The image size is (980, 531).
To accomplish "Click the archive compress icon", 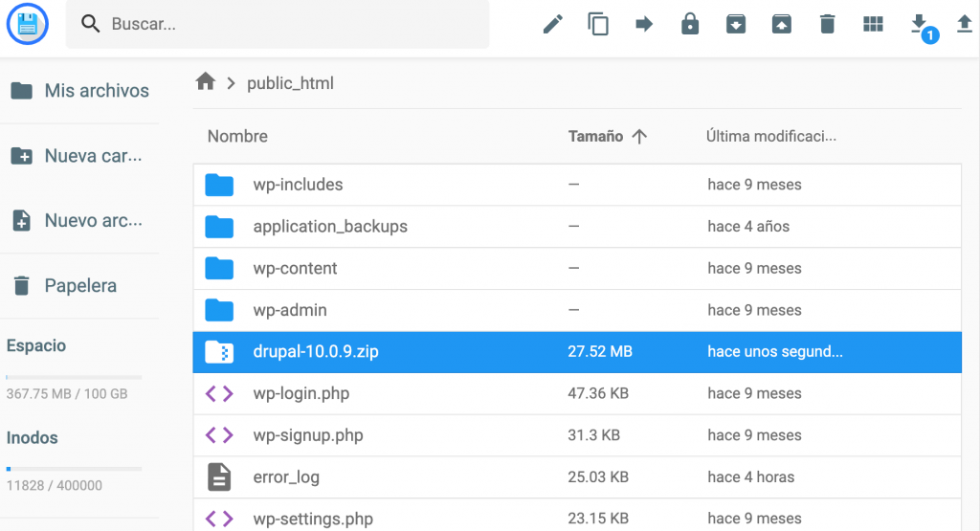I will click(736, 24).
